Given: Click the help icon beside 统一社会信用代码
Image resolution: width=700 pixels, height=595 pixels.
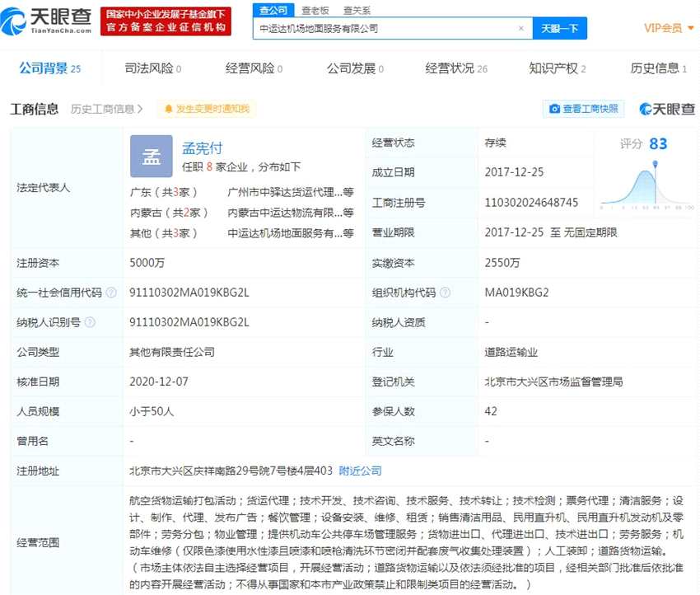Looking at the screenshot, I should click(111, 293).
